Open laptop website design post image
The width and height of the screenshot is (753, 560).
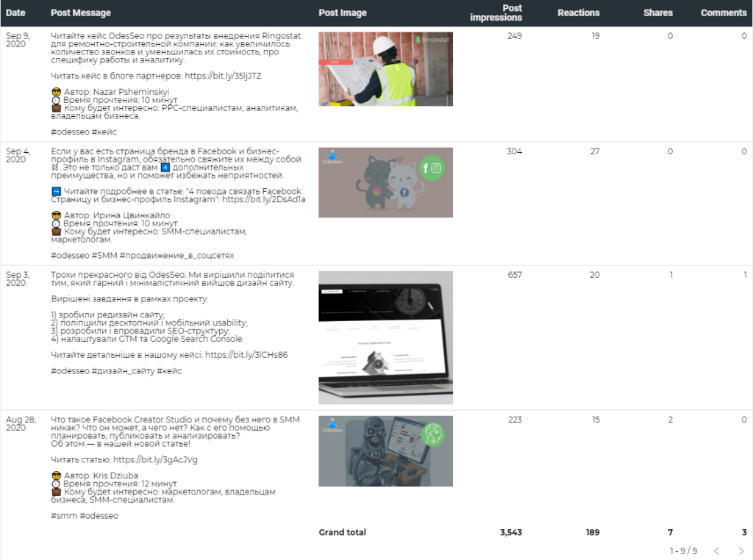coord(385,338)
